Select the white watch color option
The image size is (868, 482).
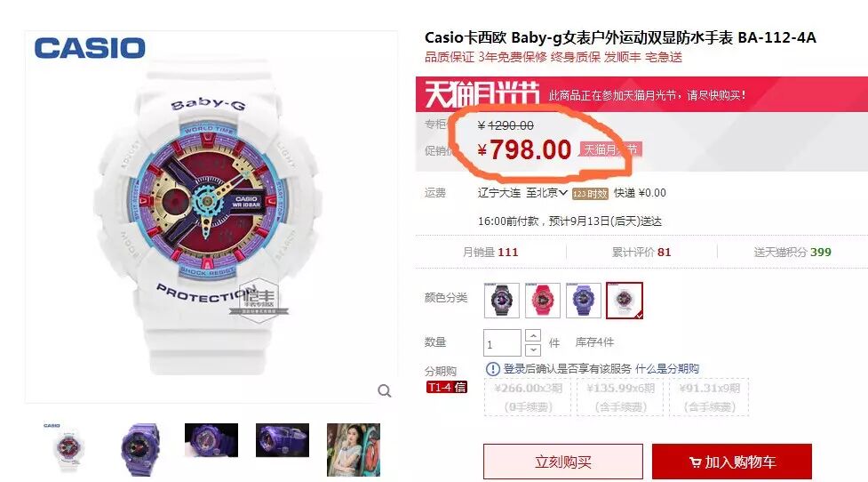click(625, 301)
